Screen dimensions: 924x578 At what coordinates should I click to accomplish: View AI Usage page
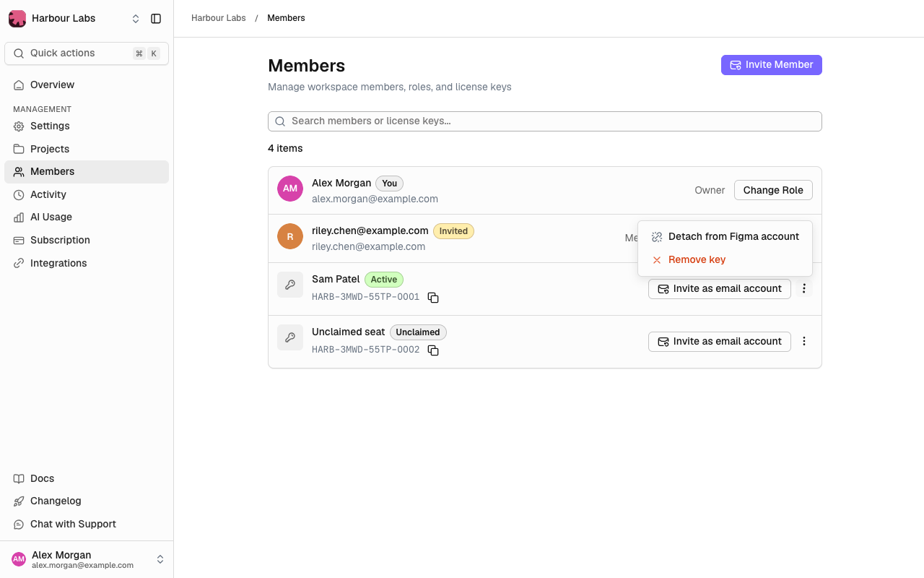87,217
